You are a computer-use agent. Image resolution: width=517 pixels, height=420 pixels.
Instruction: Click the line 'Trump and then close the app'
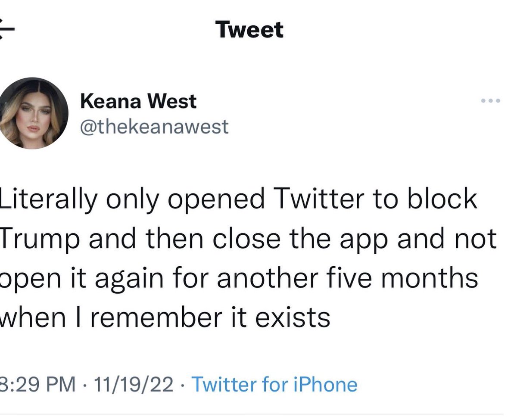(248, 240)
